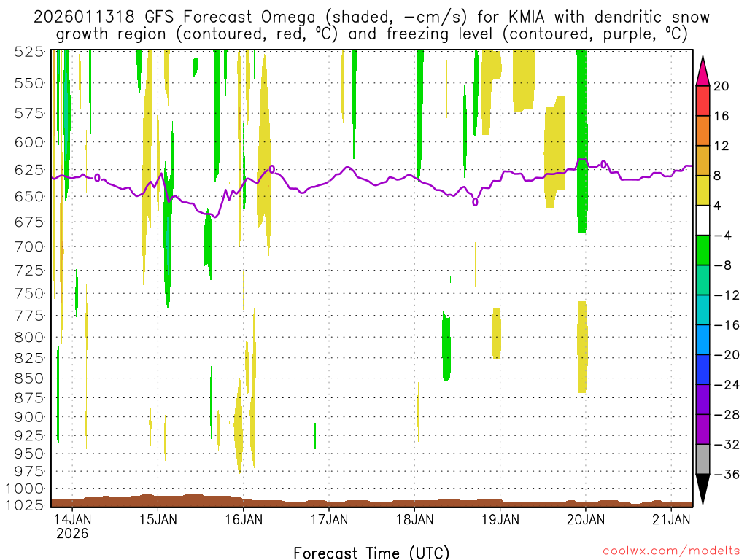The width and height of the screenshot is (747, 560).
Task: Click the colorbar value label -28
Action: (x=726, y=415)
